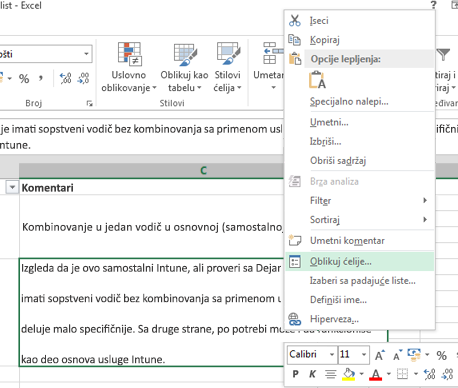458x388 pixels.
Task: Open Uslovno oblikovanje conditional formatting
Action: (129, 68)
